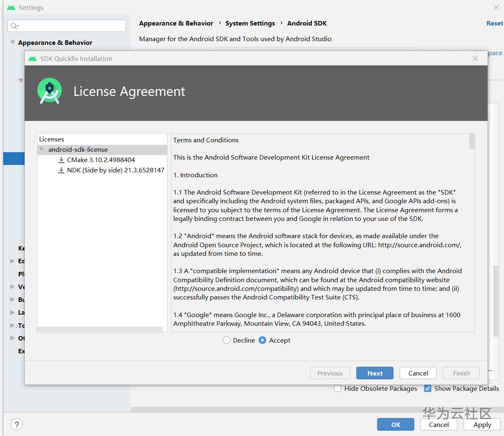Expand the sidebar section starting with 'To'
The height and width of the screenshot is (436, 504).
click(12, 325)
